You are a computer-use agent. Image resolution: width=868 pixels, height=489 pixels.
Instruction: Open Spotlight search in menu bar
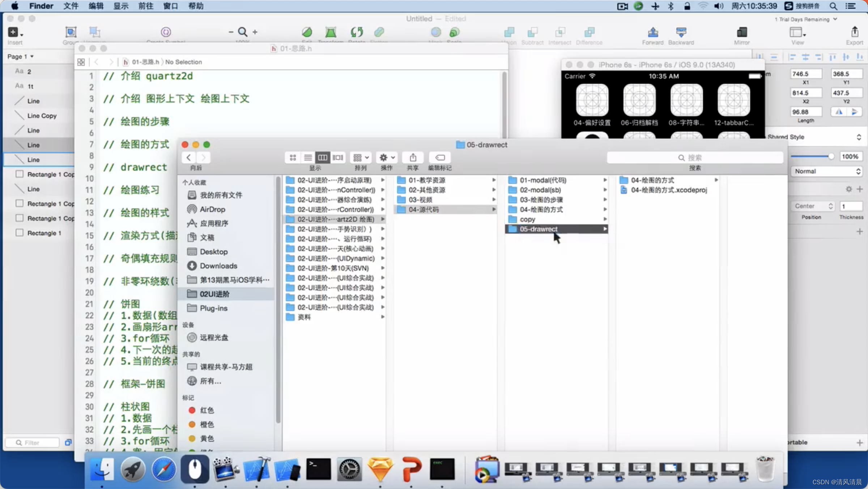pos(833,6)
